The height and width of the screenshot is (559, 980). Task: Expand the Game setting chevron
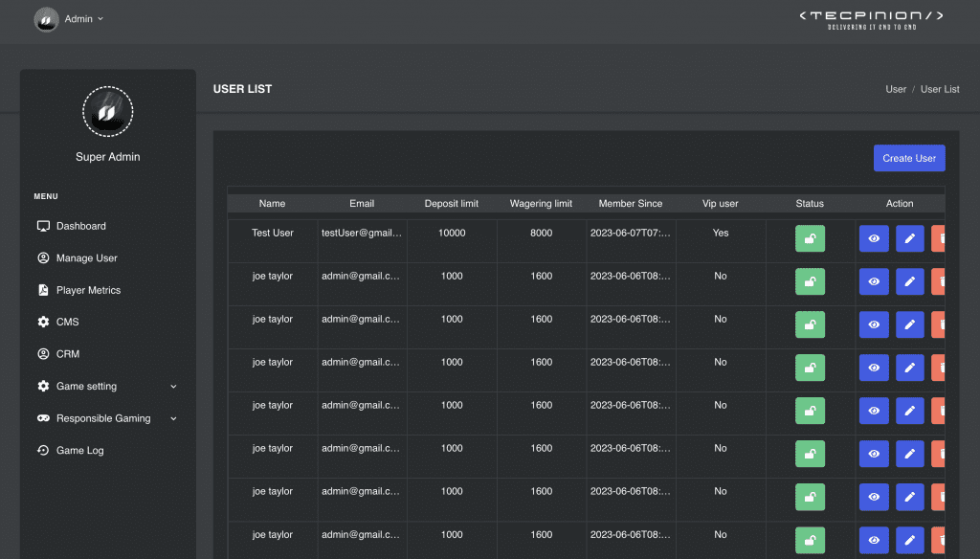click(174, 387)
